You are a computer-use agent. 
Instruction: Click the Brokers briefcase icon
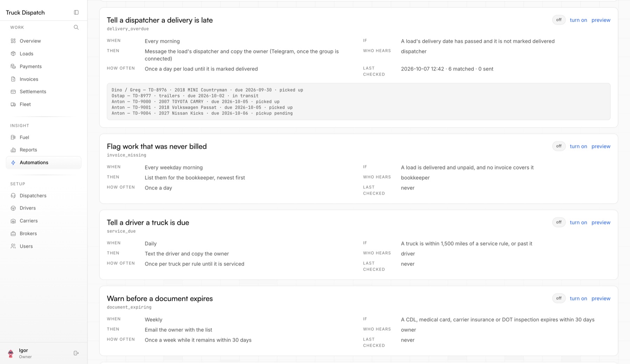pos(13,234)
